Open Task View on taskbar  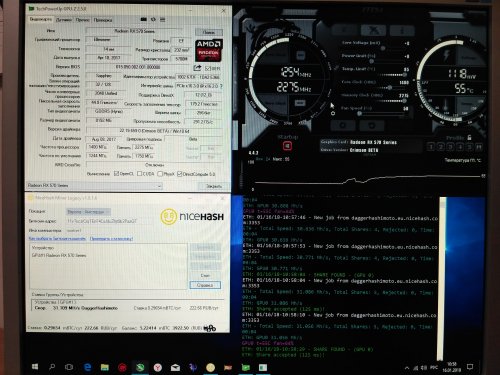click(69, 367)
